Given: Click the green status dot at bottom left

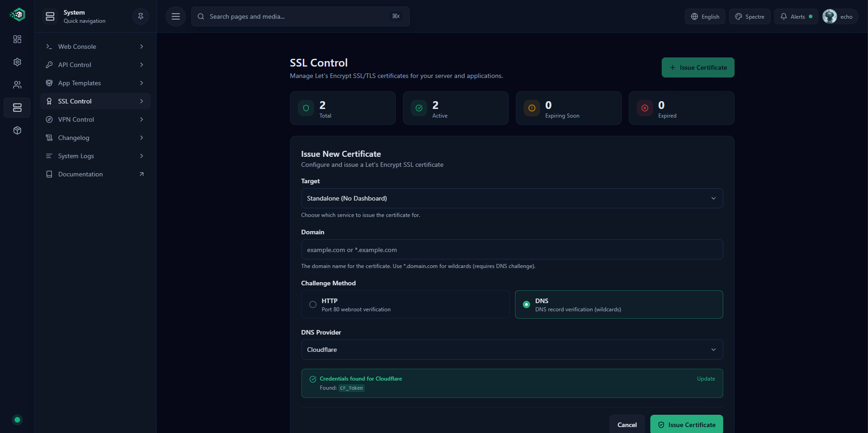Looking at the screenshot, I should [17, 419].
